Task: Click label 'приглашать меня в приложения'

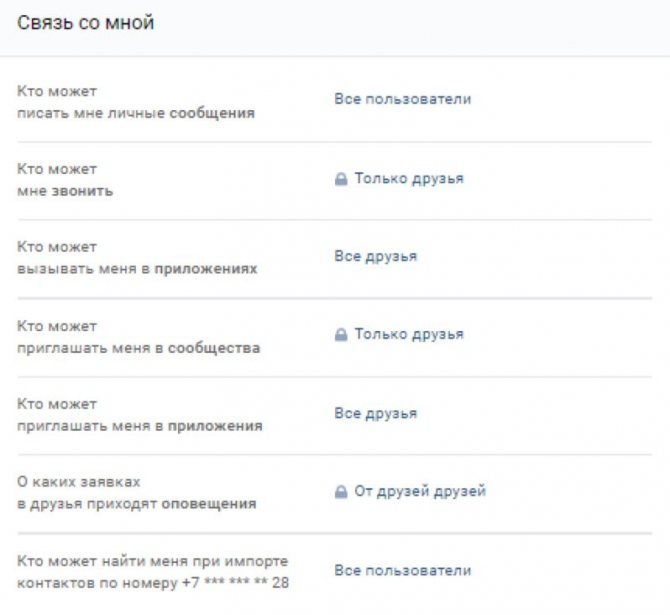Action: pos(140,426)
